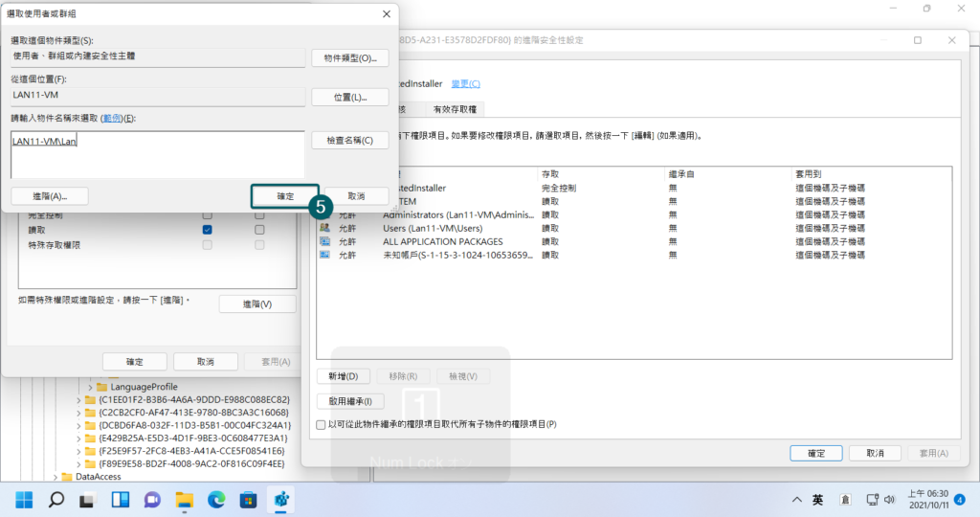
Task: Confirm select user dialog with 確定
Action: click(285, 196)
